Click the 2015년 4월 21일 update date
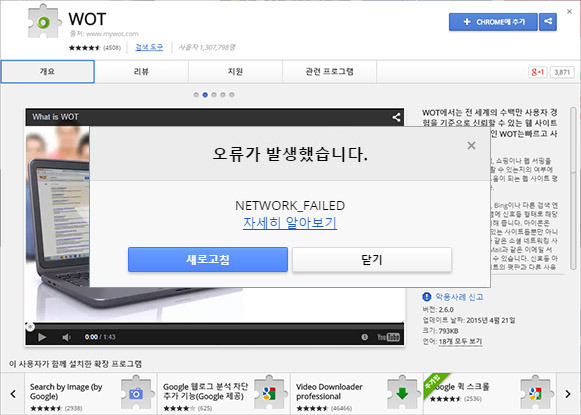 pos(491,320)
